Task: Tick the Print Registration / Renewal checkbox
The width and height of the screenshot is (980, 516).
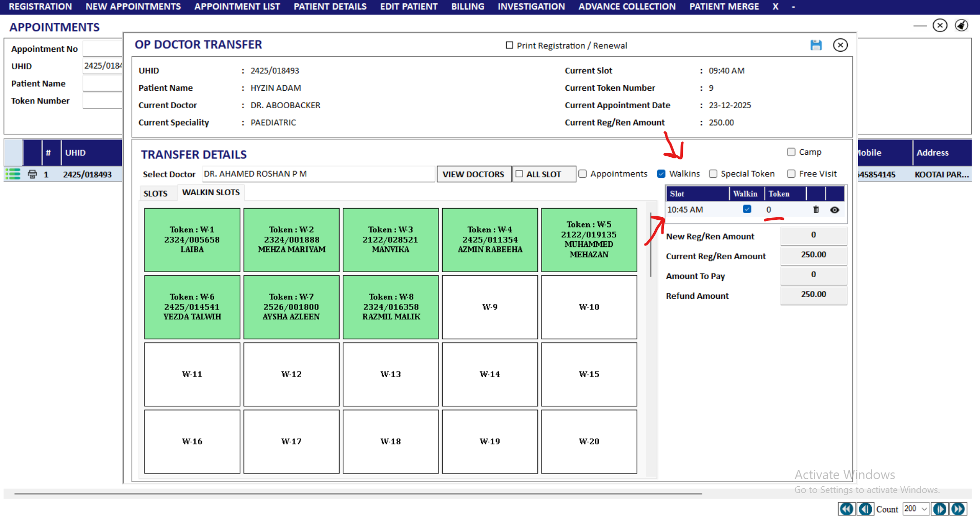Action: pyautogui.click(x=509, y=45)
